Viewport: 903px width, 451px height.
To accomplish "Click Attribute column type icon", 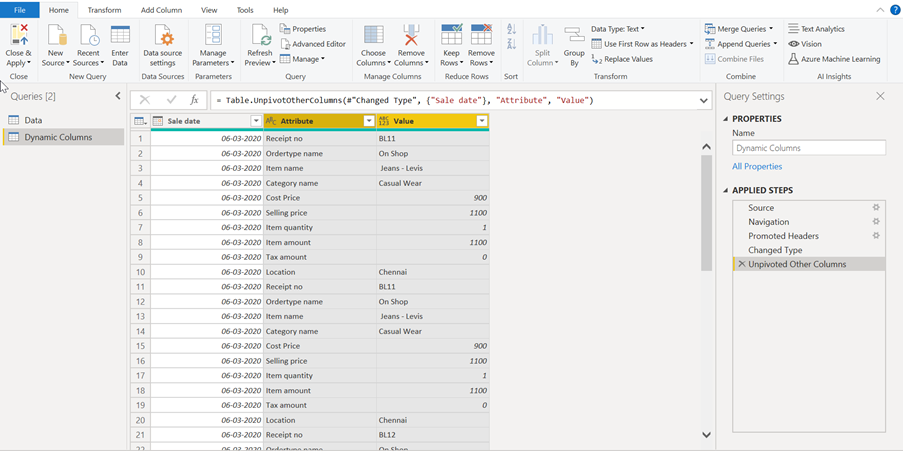I will (x=271, y=121).
